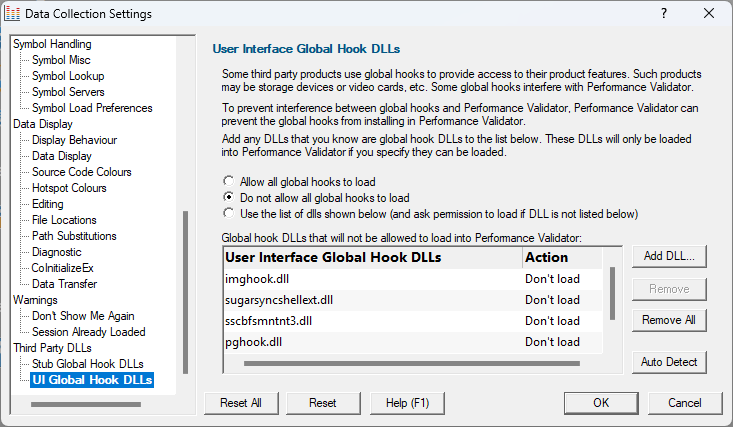This screenshot has width=733, height=427.
Task: Open the Diagnostic settings page
Action: [57, 252]
